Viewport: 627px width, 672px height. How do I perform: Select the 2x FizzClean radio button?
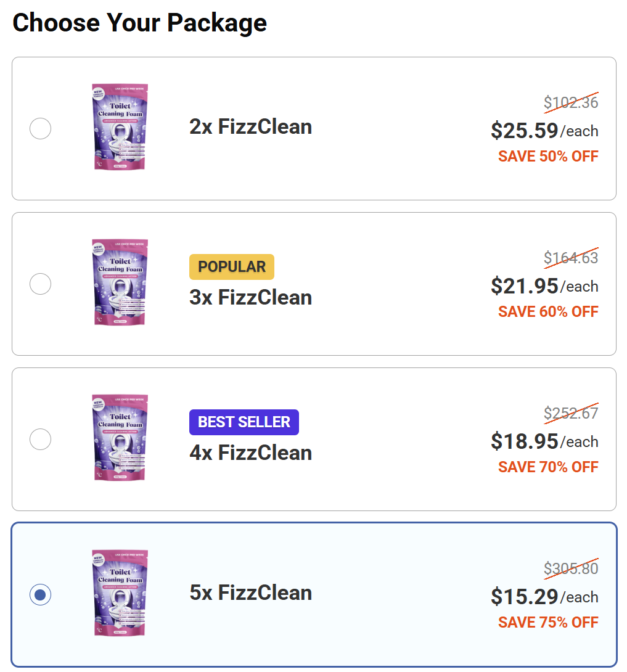click(40, 128)
